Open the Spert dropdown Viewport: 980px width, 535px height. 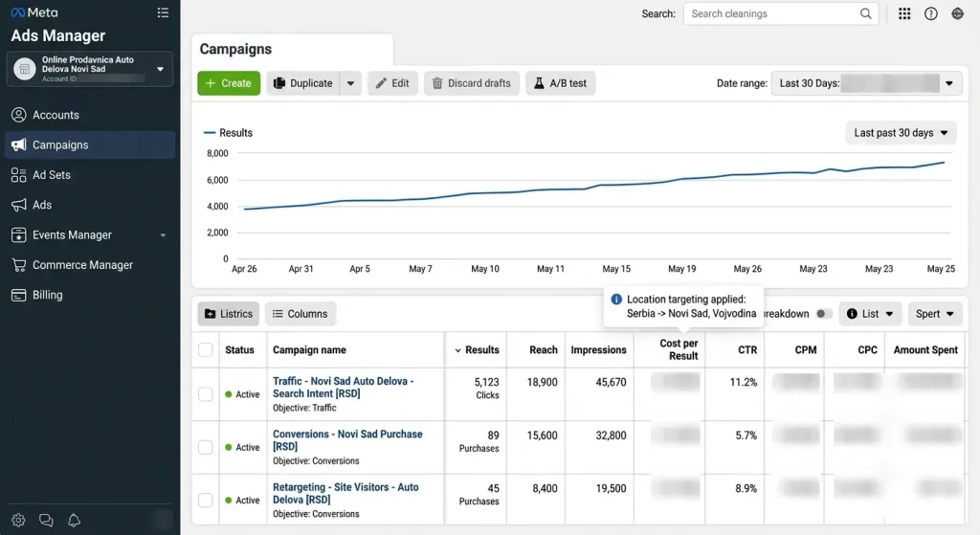(934, 314)
